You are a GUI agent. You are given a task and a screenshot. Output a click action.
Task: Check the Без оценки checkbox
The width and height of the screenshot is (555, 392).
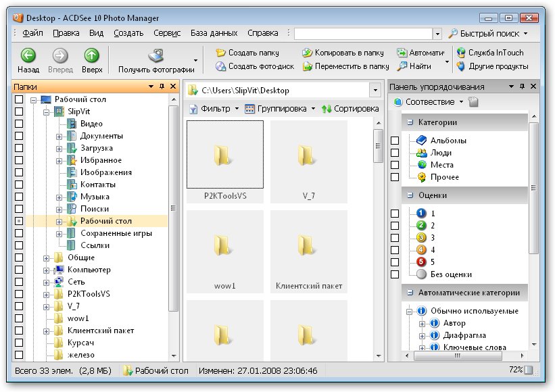(x=395, y=274)
